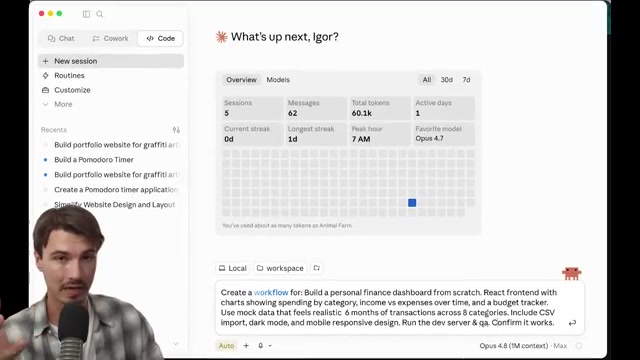This screenshot has width=640, height=360.
Task: Open the Opus 4.8 (1M context) model selector
Action: coord(513,346)
